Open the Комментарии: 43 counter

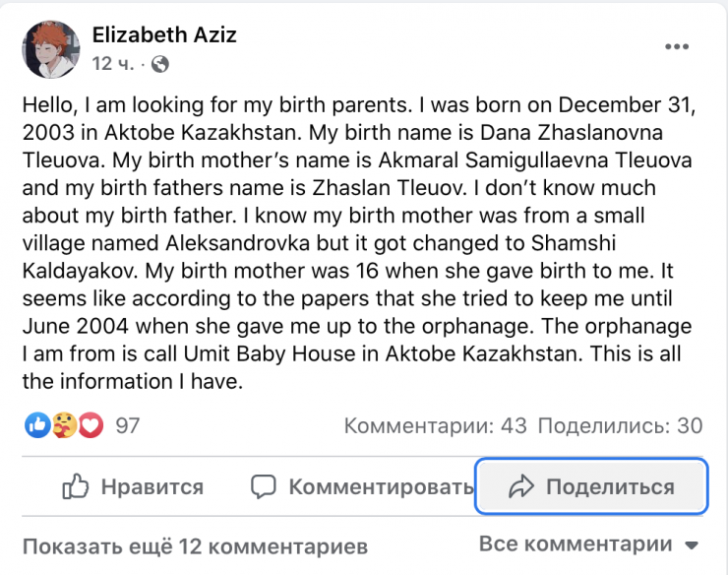point(435,425)
